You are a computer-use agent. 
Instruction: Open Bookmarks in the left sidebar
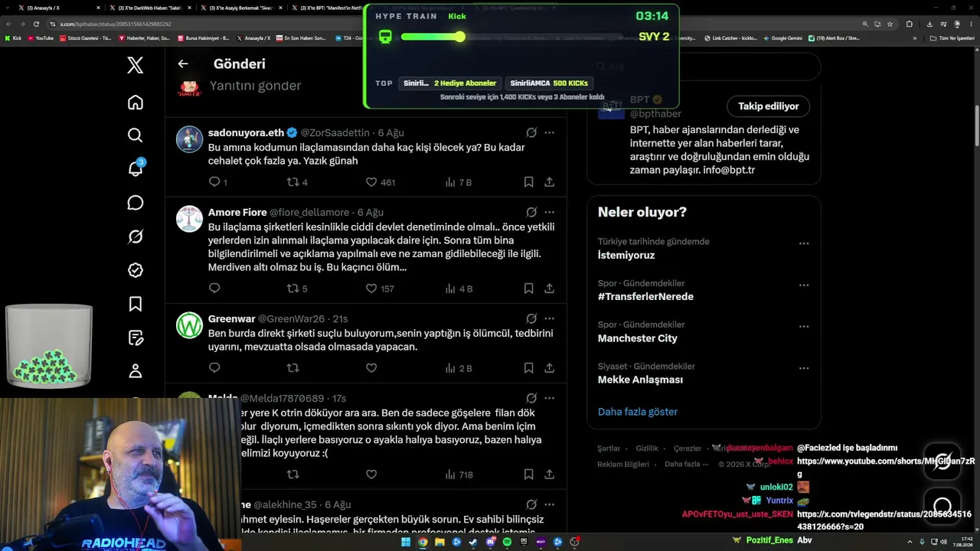click(136, 304)
